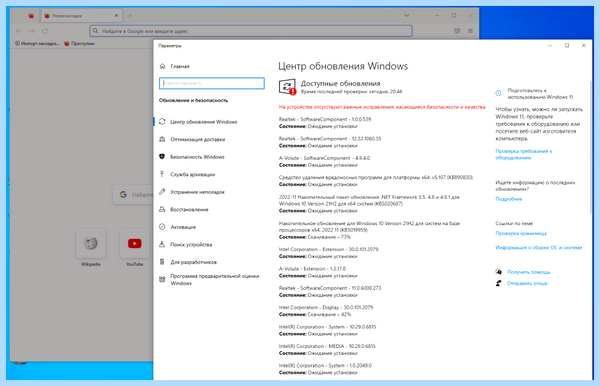The image size is (600, 386).
Task: Click the .NET Framework KB5020687 update entry
Action: (369, 204)
